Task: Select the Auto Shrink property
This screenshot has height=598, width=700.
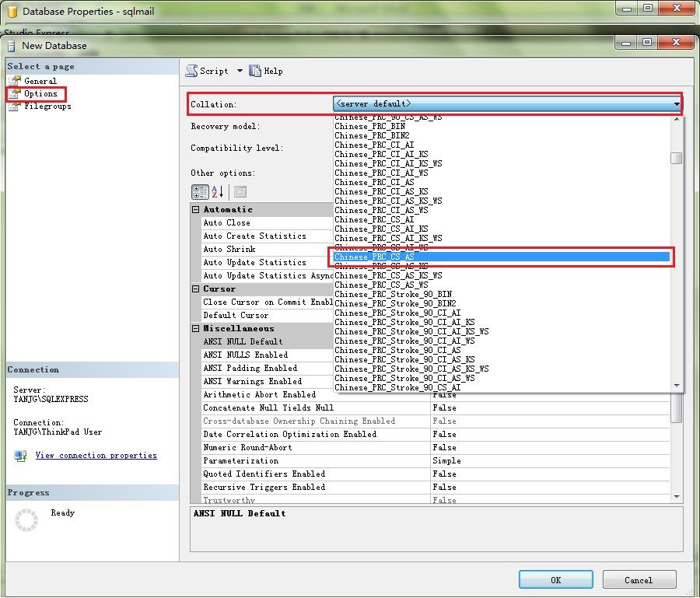Action: (x=229, y=249)
